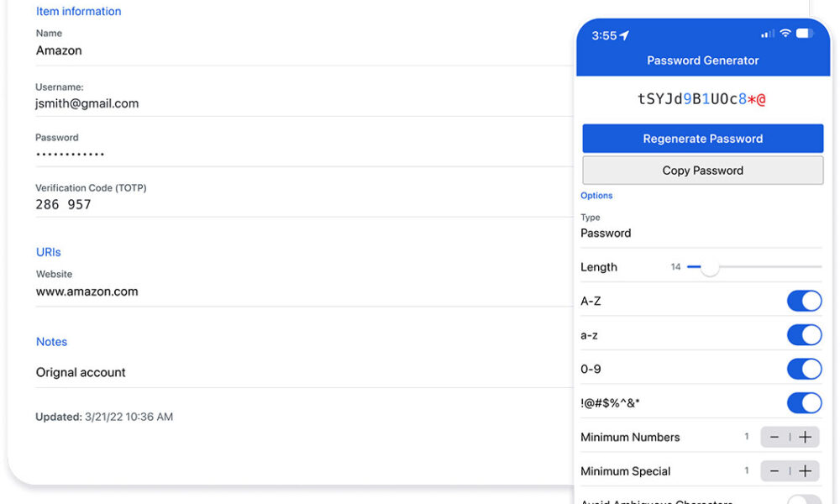Screen dimensions: 840x504
Task: Toggle the a-z lowercase switch
Action: (804, 335)
